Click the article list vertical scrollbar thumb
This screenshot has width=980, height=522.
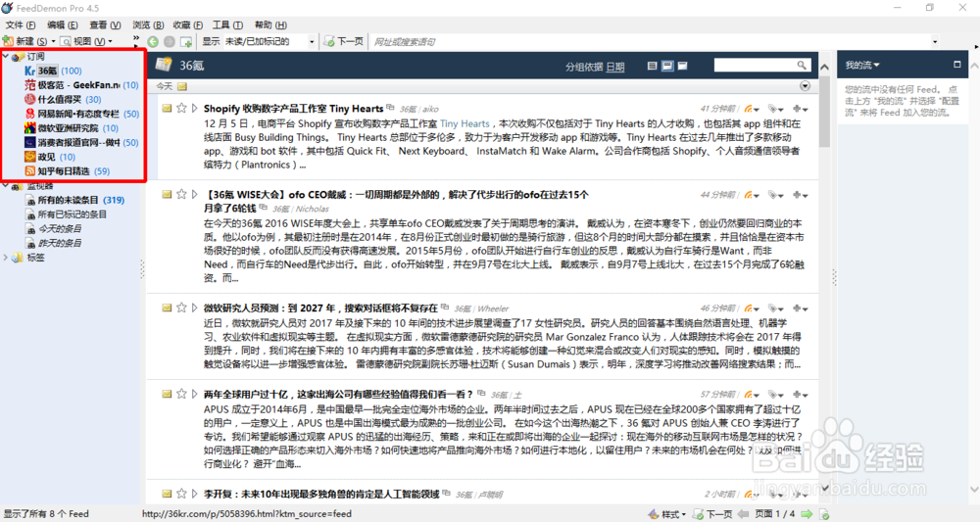[824, 112]
